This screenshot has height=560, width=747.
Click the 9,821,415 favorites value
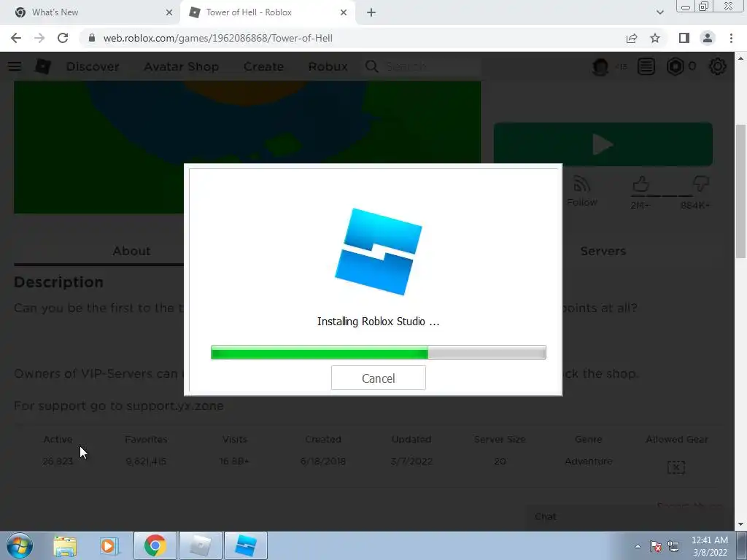coord(146,461)
